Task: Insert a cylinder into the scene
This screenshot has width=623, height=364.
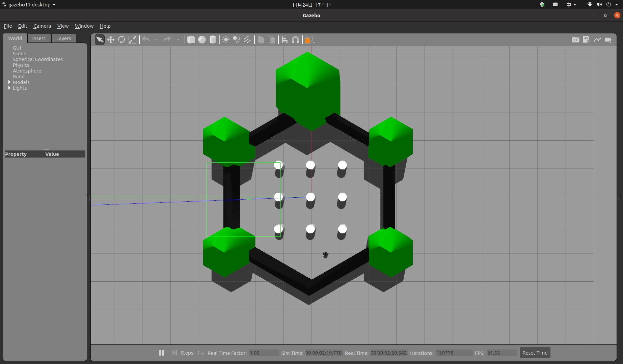Action: 213,39
